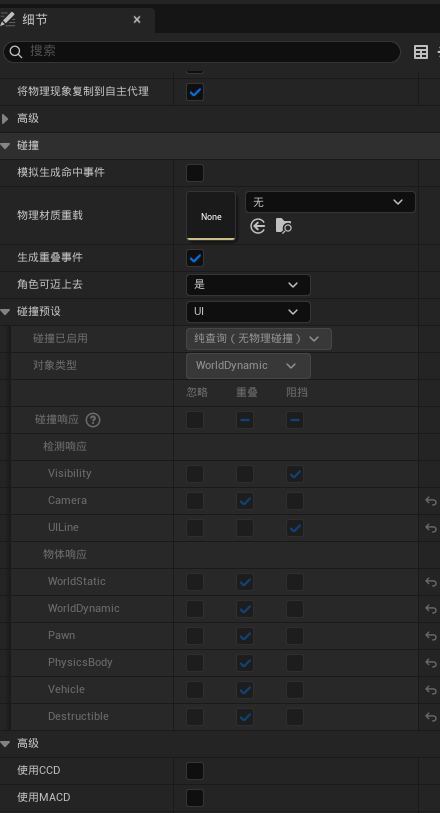Image resolution: width=440 pixels, height=813 pixels.
Task: Uncheck Visibility block box
Action: pyautogui.click(x=295, y=474)
